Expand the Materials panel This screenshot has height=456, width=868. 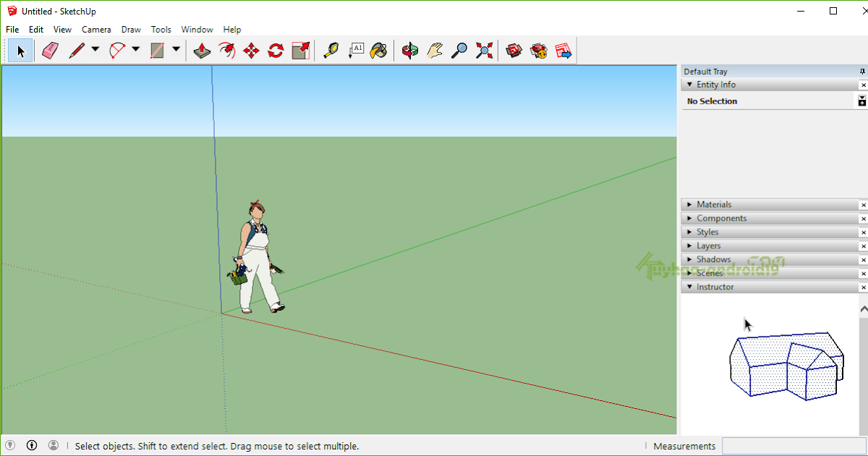pyautogui.click(x=689, y=205)
